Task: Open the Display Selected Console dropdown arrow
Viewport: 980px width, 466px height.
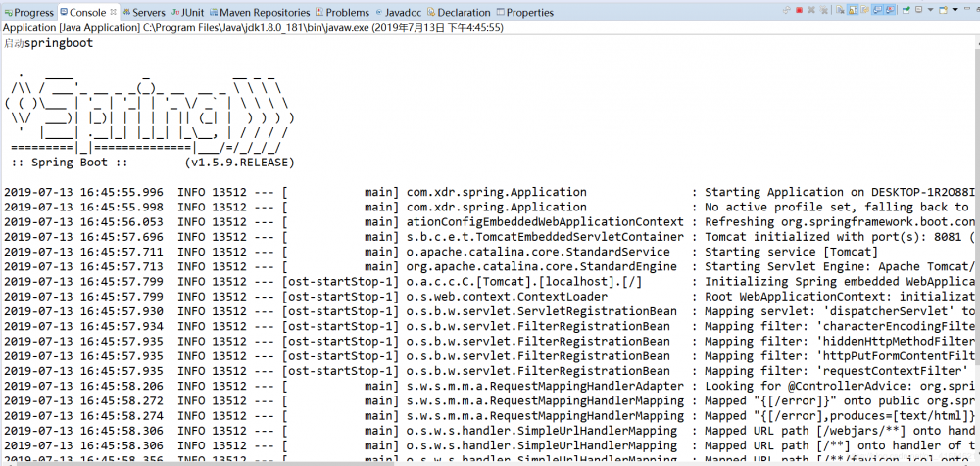Action: click(x=931, y=10)
